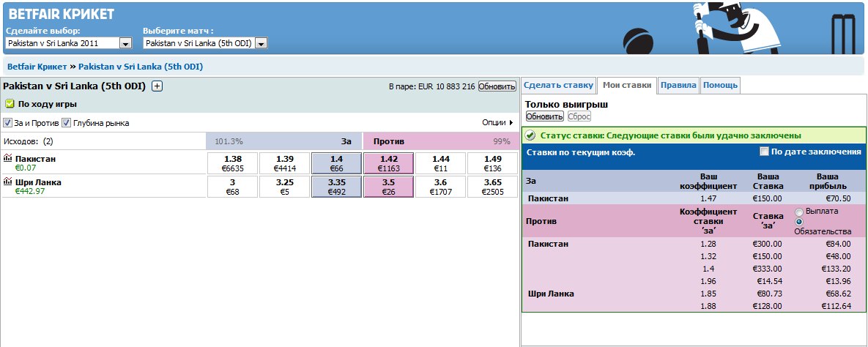This screenshot has width=868, height=347.
Task: Click the 101.3% back overround value
Action: pos(229,141)
